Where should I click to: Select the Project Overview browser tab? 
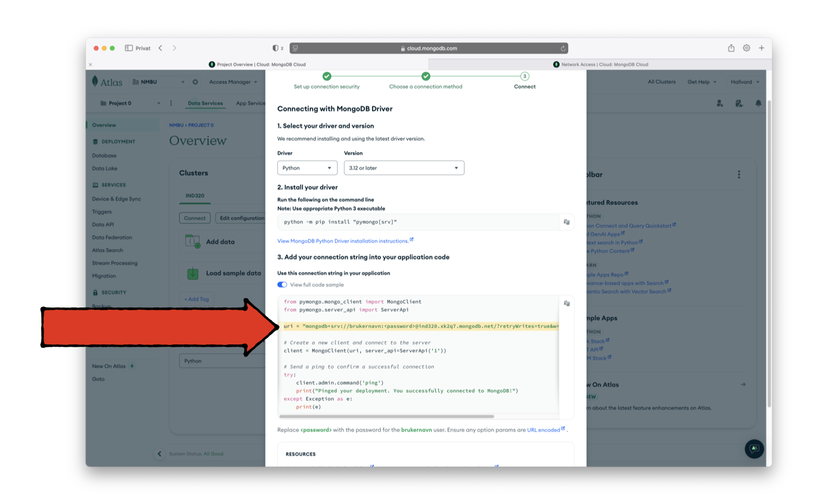click(x=257, y=65)
